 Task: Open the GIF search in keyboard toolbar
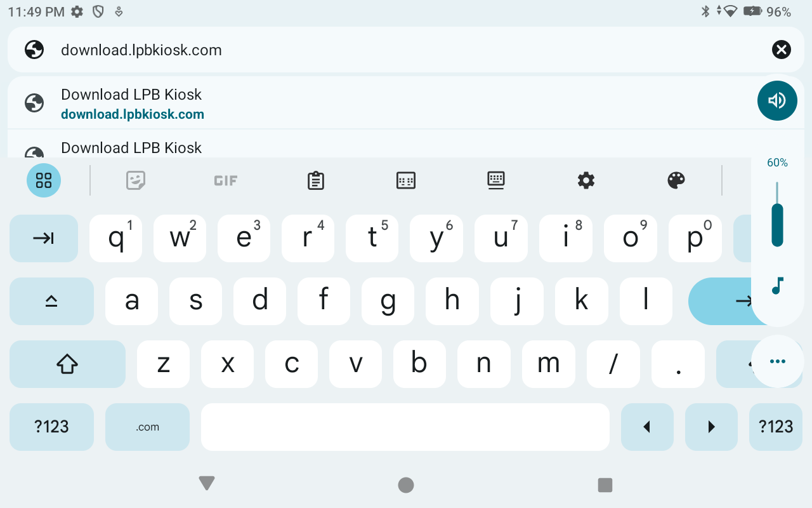point(225,180)
